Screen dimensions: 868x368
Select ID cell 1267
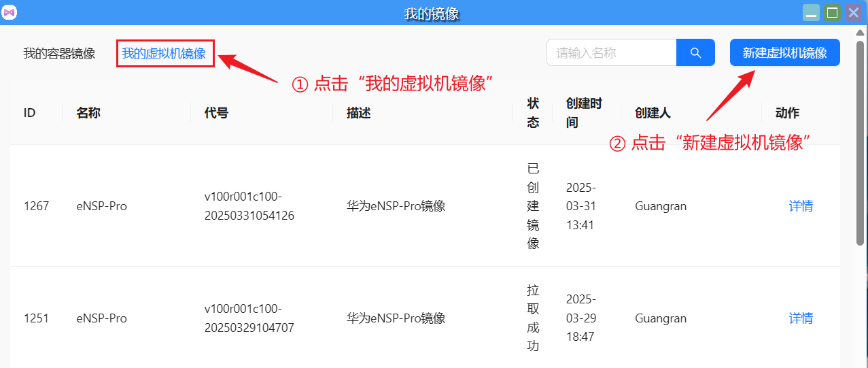[x=36, y=206]
